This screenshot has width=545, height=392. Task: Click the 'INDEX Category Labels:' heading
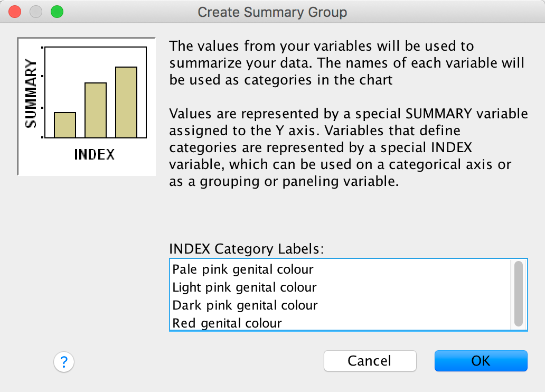(246, 249)
